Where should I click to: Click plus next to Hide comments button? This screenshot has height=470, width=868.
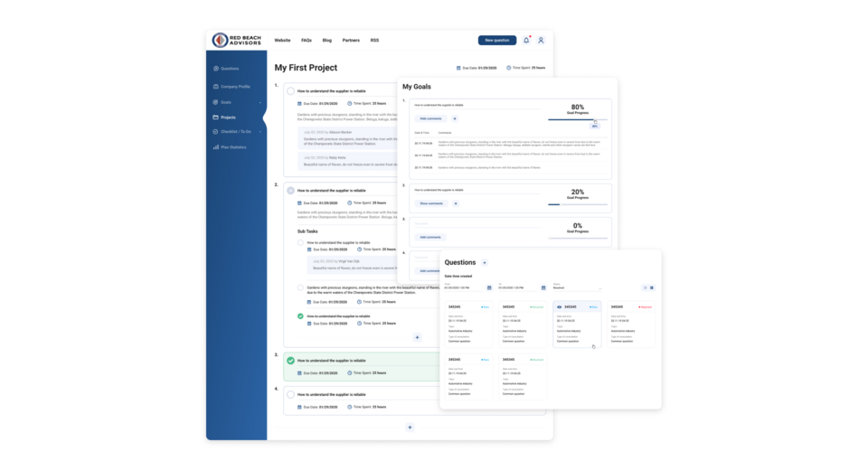point(455,118)
